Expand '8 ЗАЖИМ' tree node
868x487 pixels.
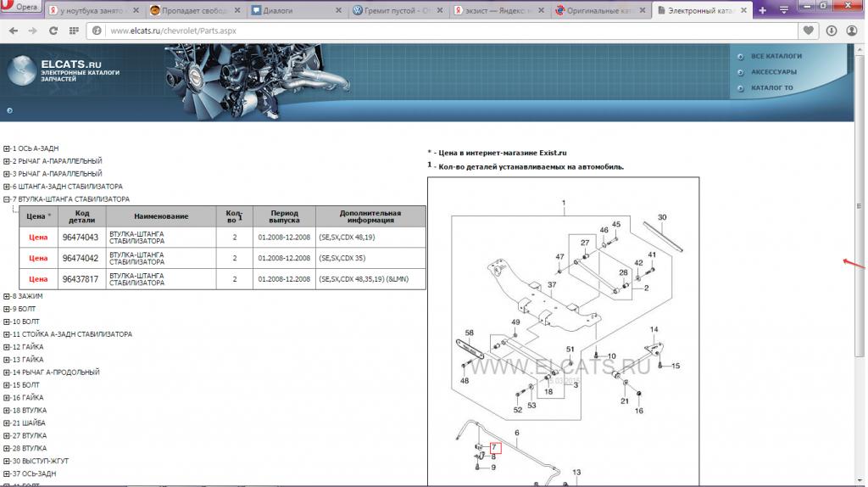pos(7,296)
